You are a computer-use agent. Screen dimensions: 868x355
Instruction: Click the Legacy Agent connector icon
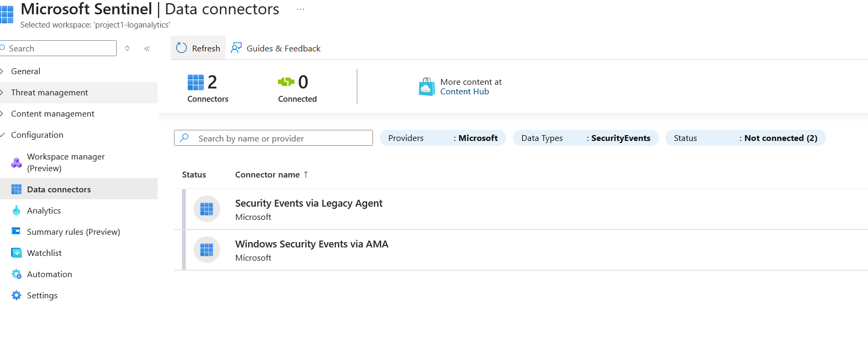207,209
